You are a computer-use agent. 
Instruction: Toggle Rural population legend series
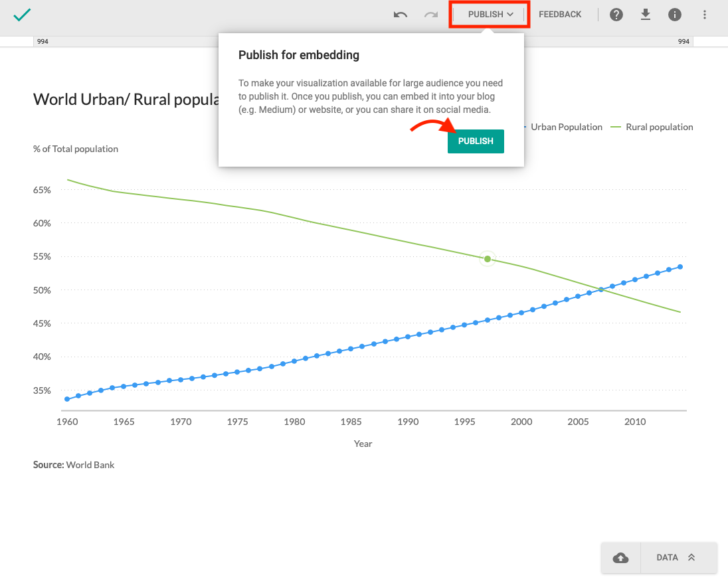[x=659, y=127]
